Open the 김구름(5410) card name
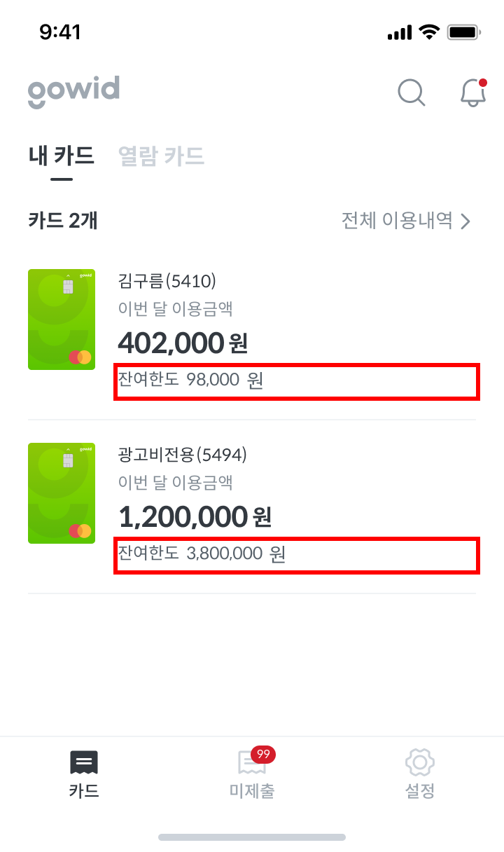 [x=167, y=281]
